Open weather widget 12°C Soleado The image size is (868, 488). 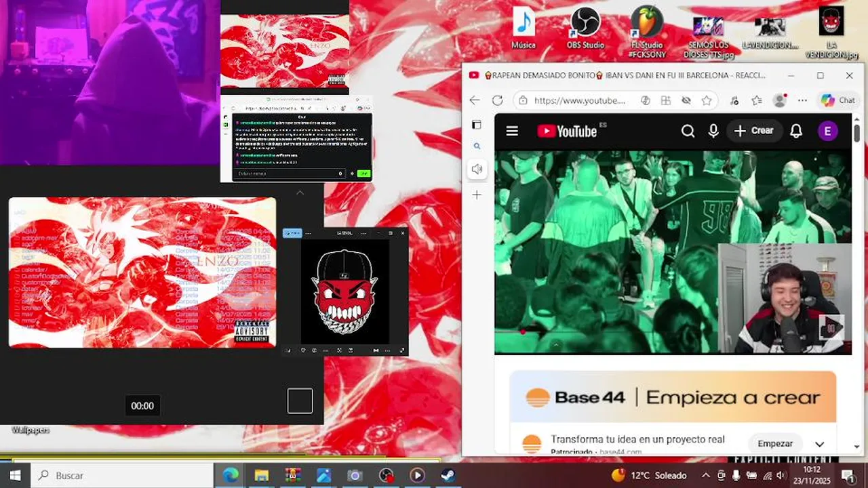pos(649,475)
